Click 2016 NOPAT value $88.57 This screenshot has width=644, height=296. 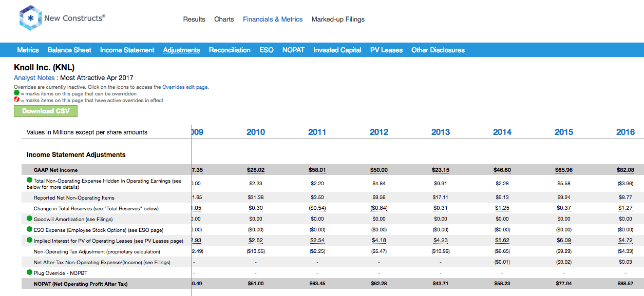pos(626,284)
